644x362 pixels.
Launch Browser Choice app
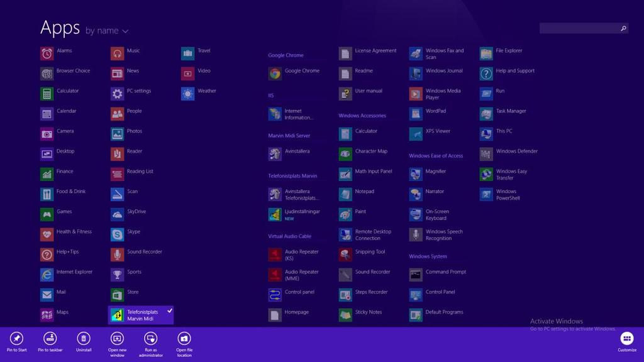(47, 74)
